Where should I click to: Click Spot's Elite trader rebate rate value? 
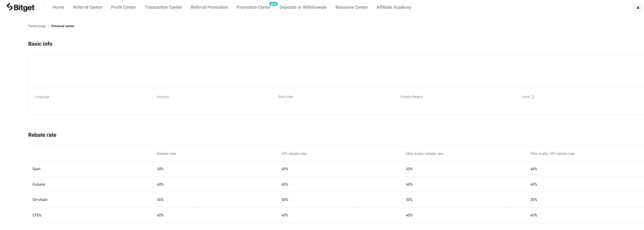(409, 169)
